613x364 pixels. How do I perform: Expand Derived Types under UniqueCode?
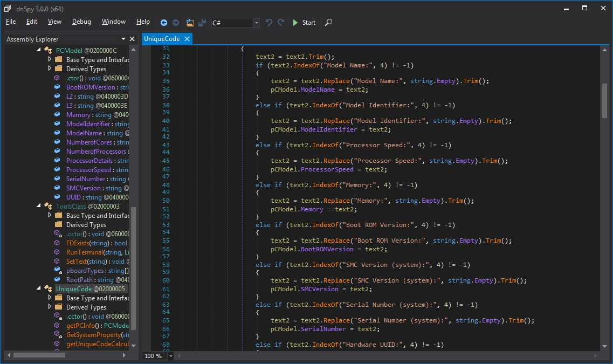coord(50,307)
